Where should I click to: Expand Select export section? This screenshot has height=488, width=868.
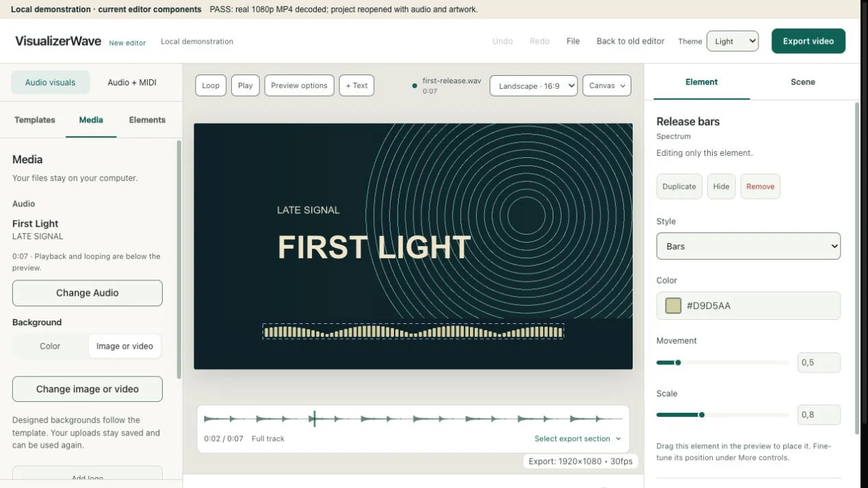tap(578, 439)
